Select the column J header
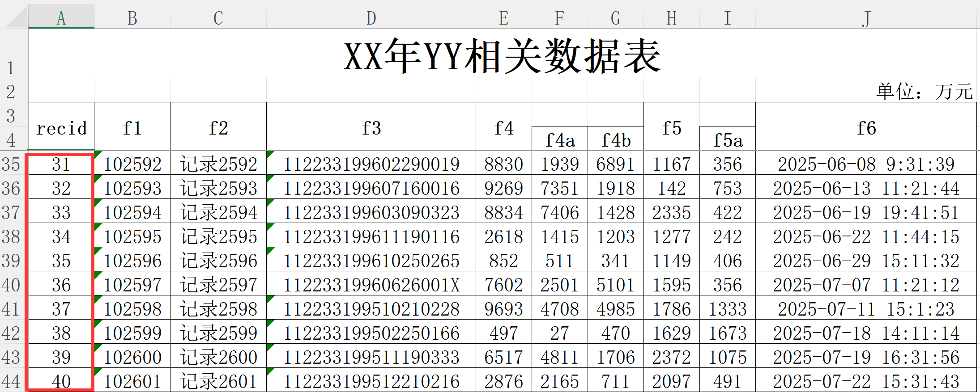 pos(866,18)
